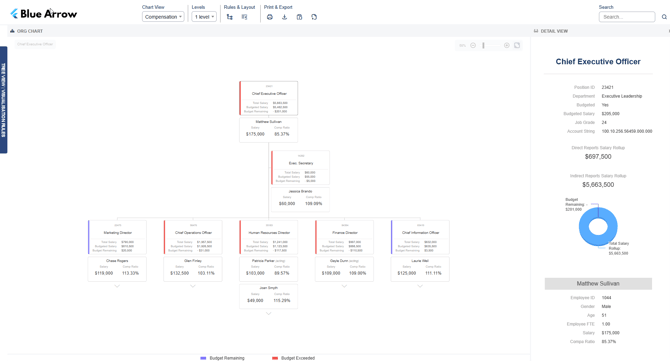Viewport: 670px width, 361px height.
Task: Click the ORG CHART panel header icon
Action: [x=12, y=31]
